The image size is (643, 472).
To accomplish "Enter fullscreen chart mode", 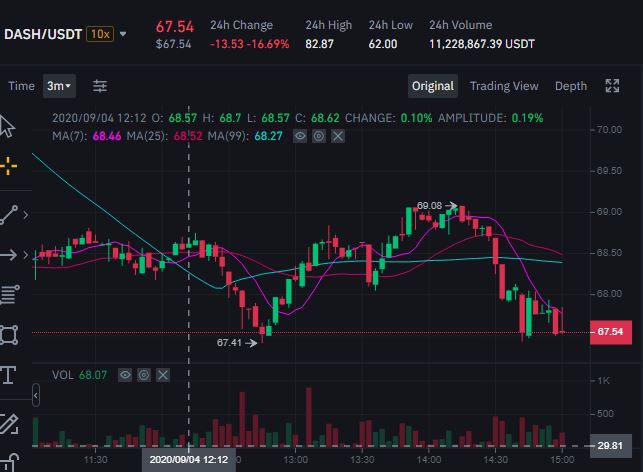I will (x=612, y=86).
